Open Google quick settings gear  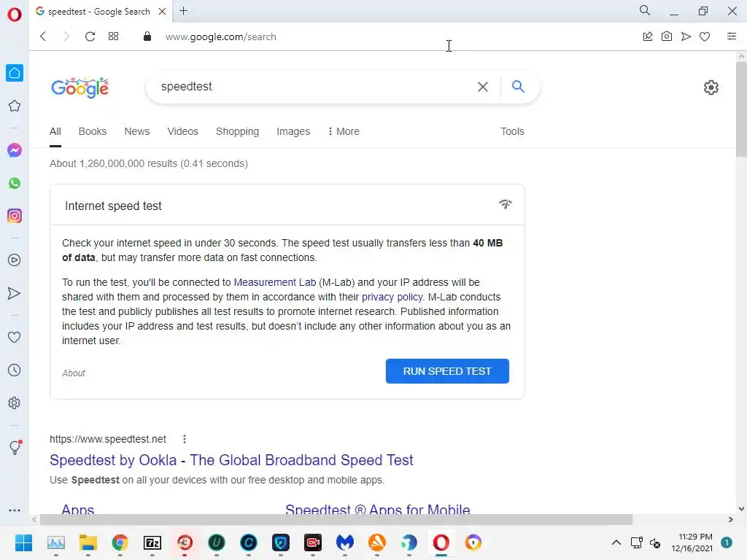tap(711, 87)
